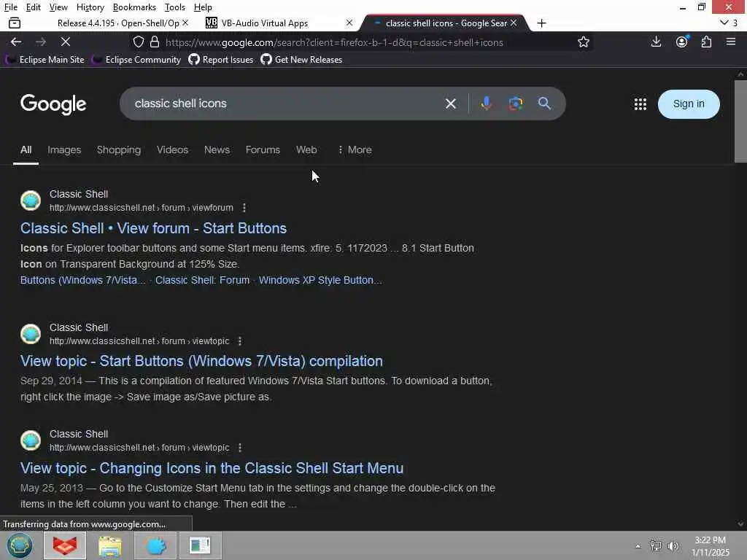Open the network tray icon
The width and height of the screenshot is (747, 560).
point(656,546)
